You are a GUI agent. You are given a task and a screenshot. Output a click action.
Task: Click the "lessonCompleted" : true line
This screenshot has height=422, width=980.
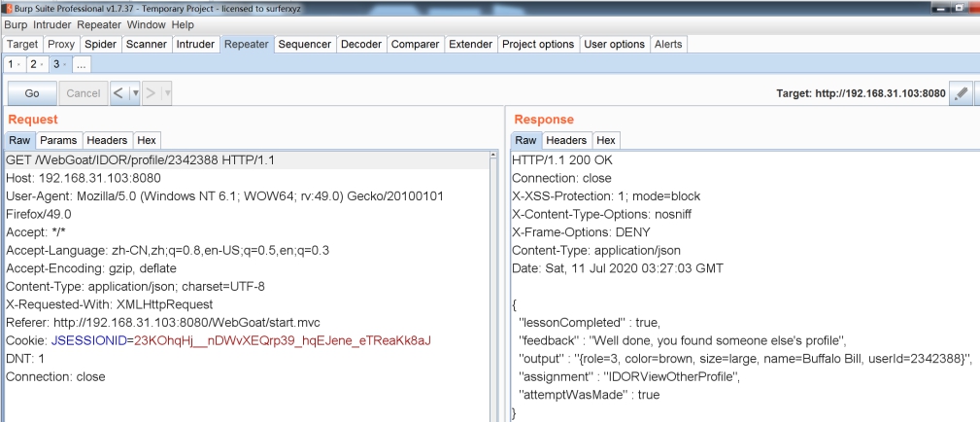click(590, 323)
